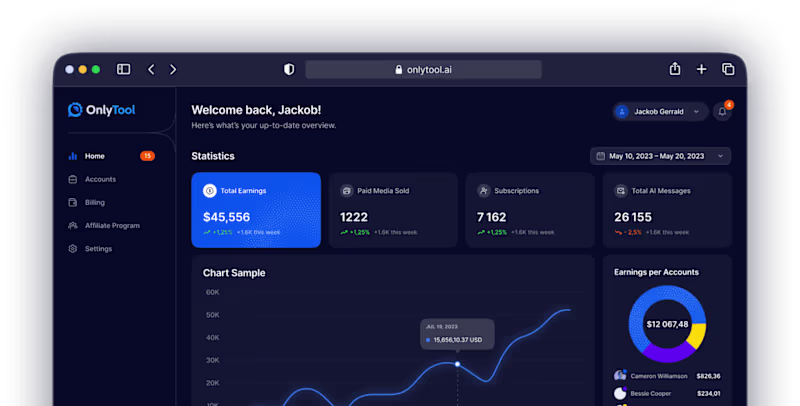Click the $234,01 amount
Viewport: 800px width, 406px height.
708,394
